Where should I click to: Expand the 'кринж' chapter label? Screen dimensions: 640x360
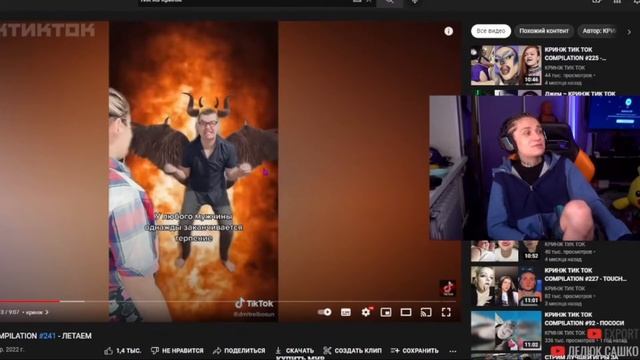[x=37, y=312]
